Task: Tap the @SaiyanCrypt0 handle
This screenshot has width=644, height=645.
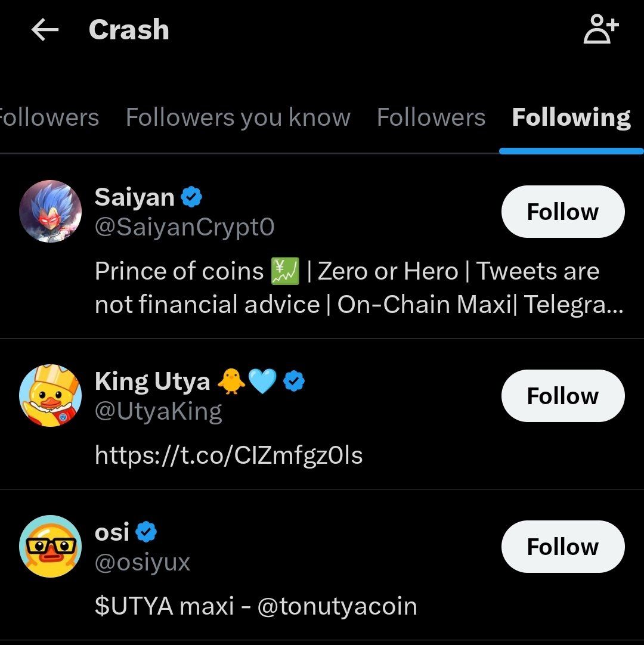Action: pos(184,227)
